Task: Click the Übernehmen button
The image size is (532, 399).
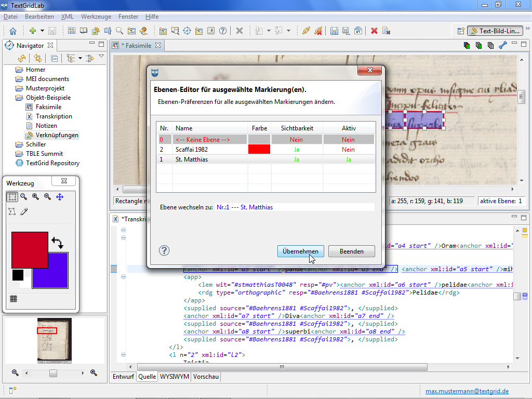Action: tap(301, 251)
